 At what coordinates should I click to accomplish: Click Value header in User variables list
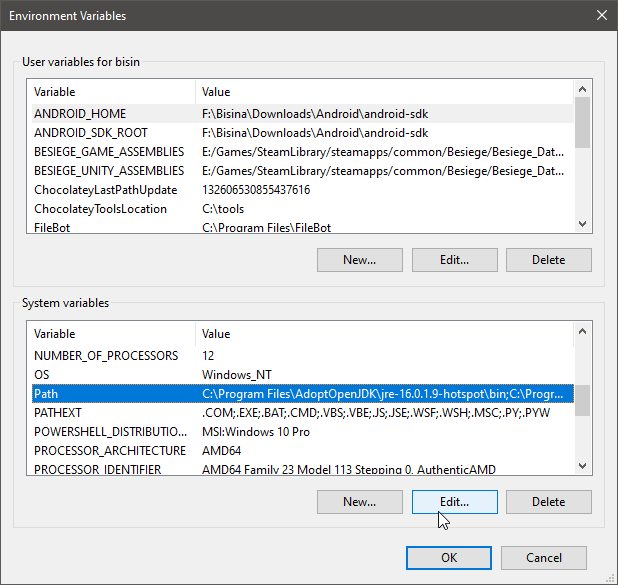click(384, 92)
